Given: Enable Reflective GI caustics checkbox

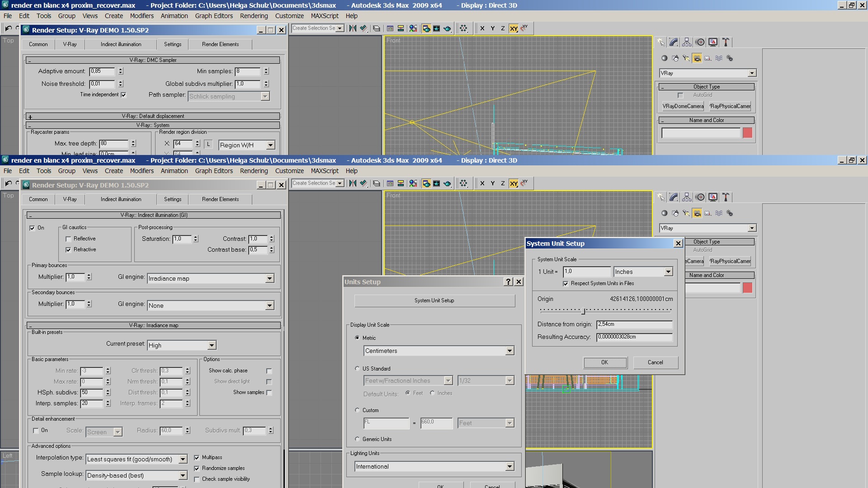Looking at the screenshot, I should click(68, 239).
